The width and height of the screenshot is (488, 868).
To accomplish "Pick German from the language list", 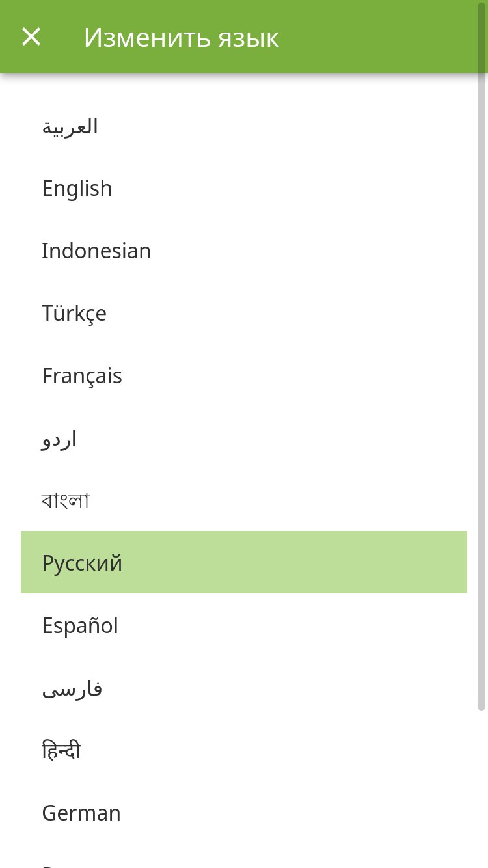I will (x=244, y=813).
